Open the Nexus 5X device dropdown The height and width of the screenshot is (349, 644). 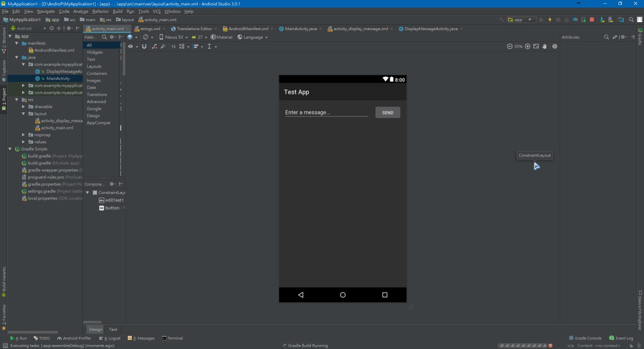[174, 37]
